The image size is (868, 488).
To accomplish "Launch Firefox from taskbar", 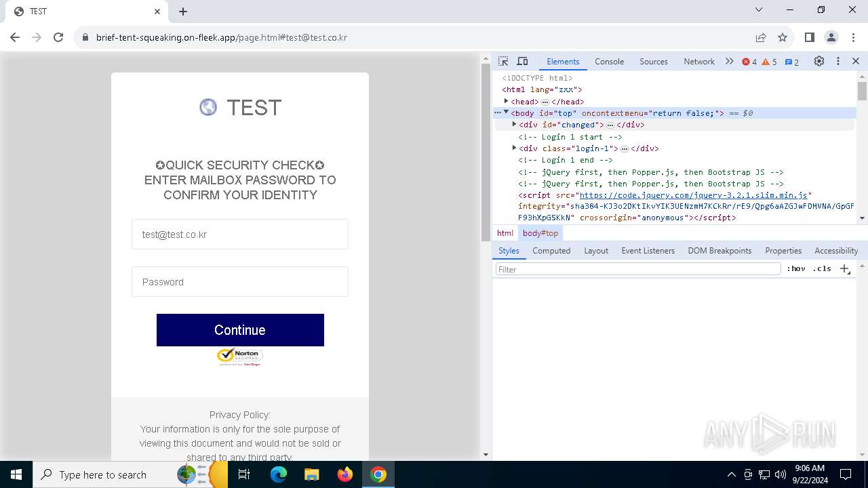I will click(345, 474).
